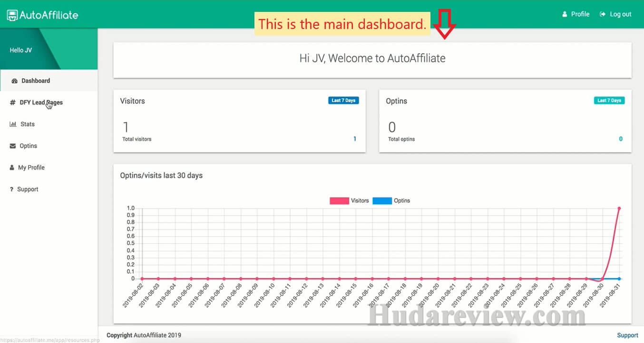Image resolution: width=644 pixels, height=343 pixels.
Task: Click the Stats bar chart icon
Action: coord(13,124)
